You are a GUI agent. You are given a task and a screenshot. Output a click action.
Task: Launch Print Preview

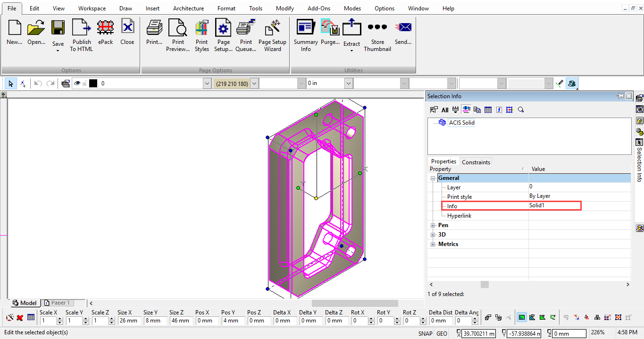pos(178,27)
